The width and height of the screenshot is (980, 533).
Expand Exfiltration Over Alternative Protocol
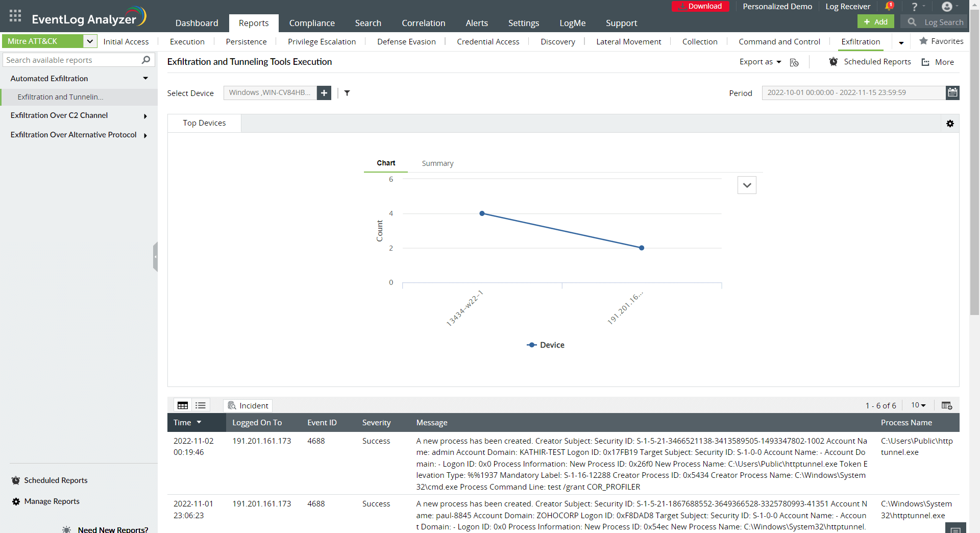[x=145, y=136]
